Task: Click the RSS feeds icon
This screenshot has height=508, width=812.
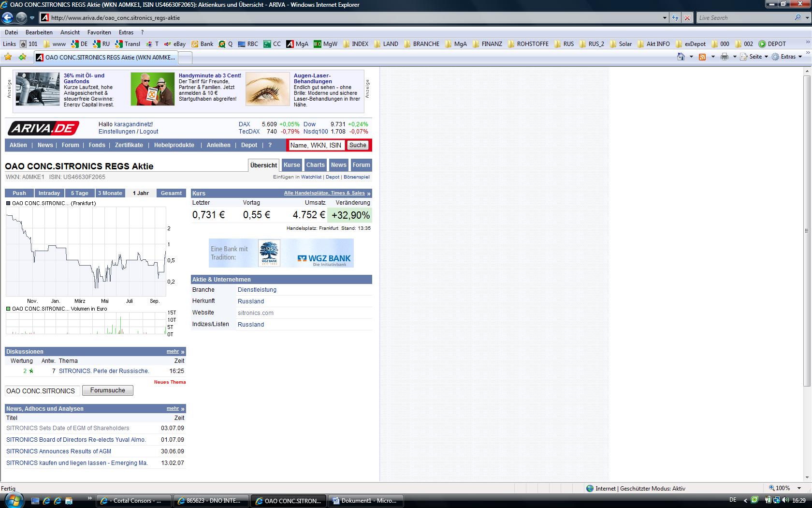Action: click(x=702, y=57)
